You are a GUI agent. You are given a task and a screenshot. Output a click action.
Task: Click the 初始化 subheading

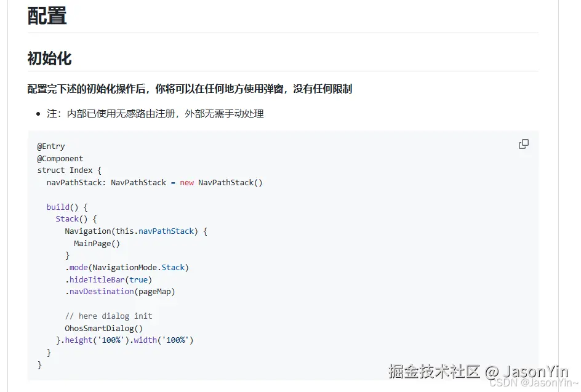49,58
